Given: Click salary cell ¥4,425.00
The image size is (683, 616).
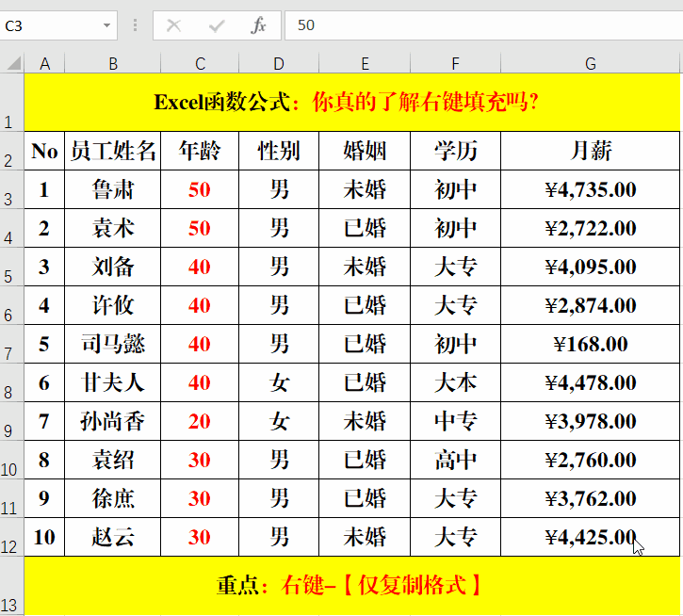Looking at the screenshot, I should (x=591, y=537).
